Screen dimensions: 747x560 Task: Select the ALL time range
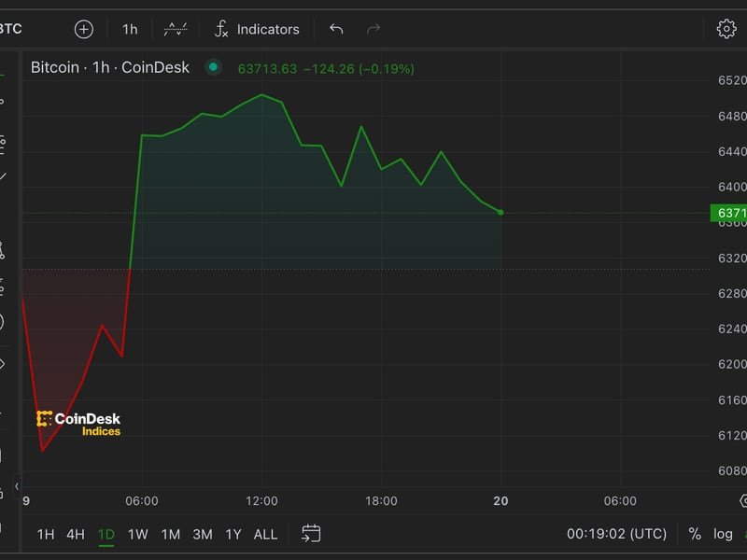[265, 534]
